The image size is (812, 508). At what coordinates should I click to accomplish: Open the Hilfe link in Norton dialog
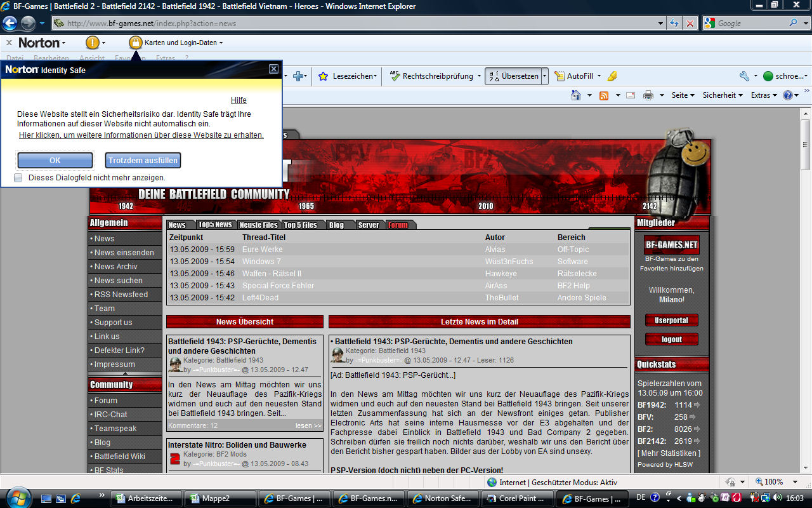click(x=239, y=100)
